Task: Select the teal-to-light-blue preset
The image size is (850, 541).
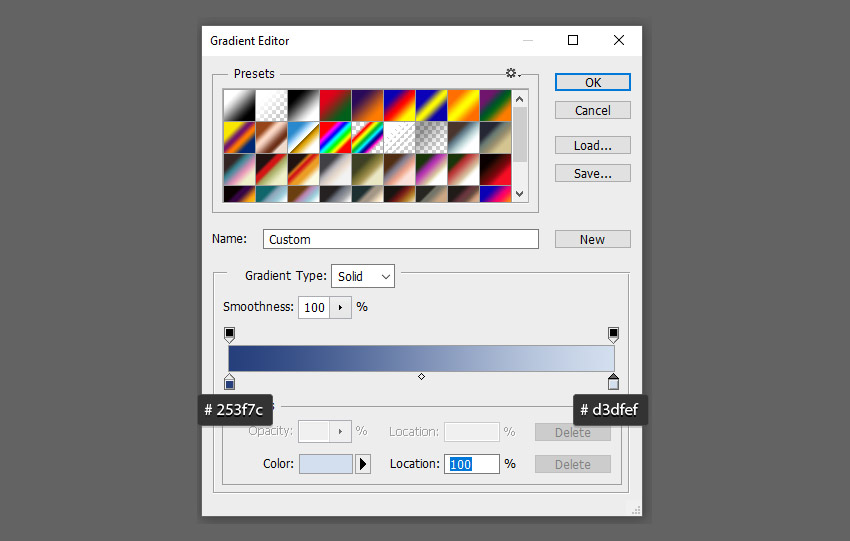Action: click(271, 194)
